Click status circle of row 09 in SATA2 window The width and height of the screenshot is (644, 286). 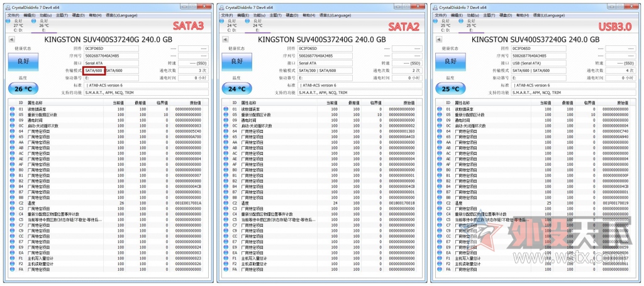coord(226,120)
